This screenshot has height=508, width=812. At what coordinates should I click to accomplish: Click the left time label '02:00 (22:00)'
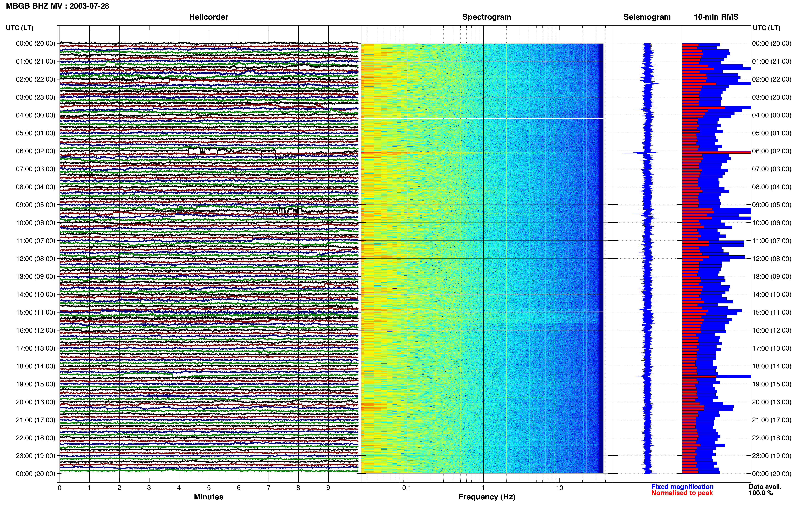pos(36,79)
